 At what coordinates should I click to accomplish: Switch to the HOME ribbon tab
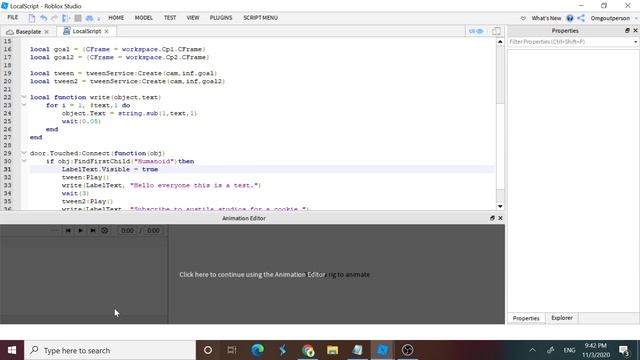pos(116,18)
